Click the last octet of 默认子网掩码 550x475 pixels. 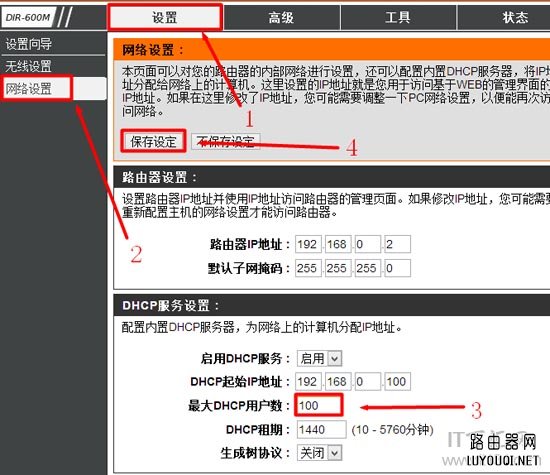[x=397, y=268]
